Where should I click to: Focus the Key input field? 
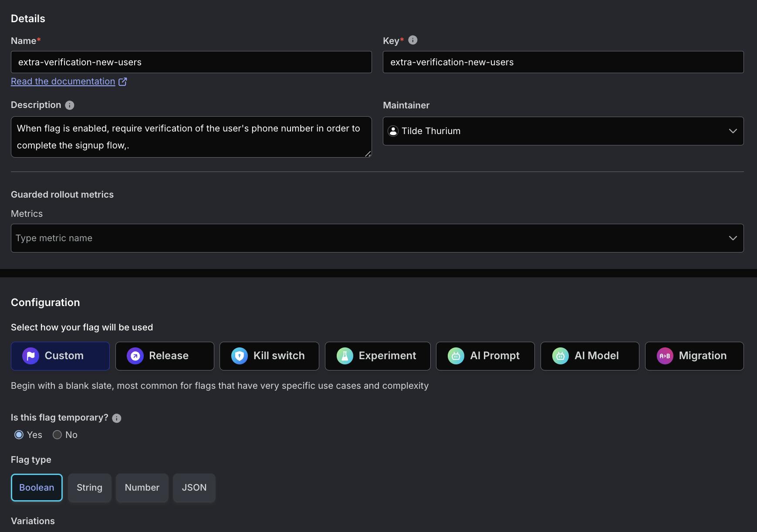coord(563,62)
